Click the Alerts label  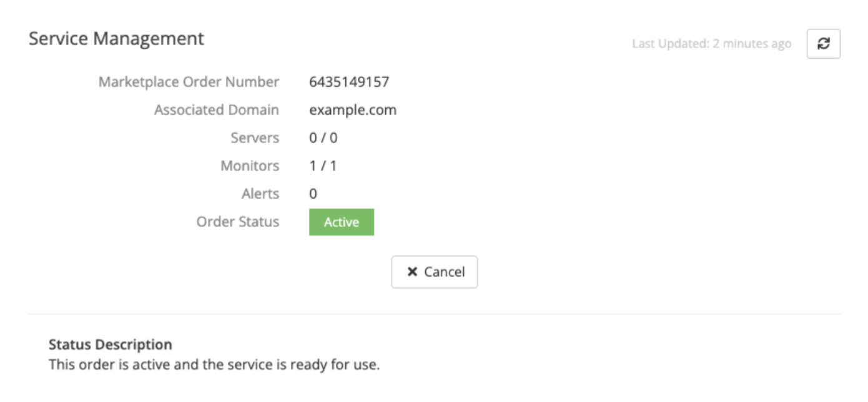click(x=260, y=194)
